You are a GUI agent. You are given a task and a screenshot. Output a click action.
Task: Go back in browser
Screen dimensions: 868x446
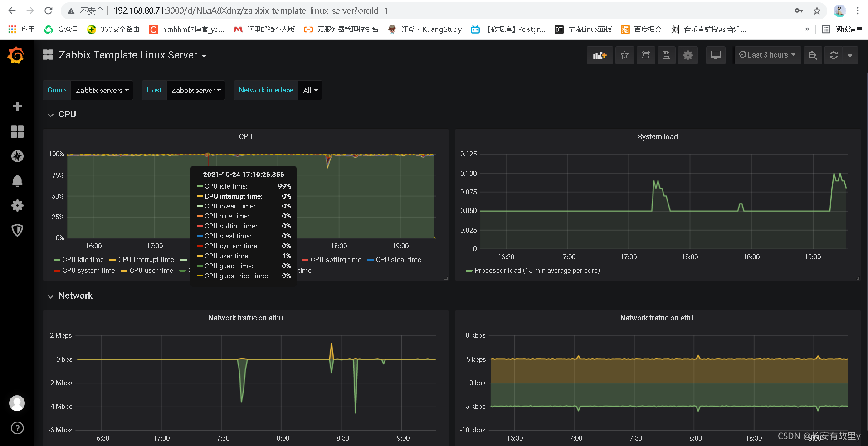(x=12, y=10)
